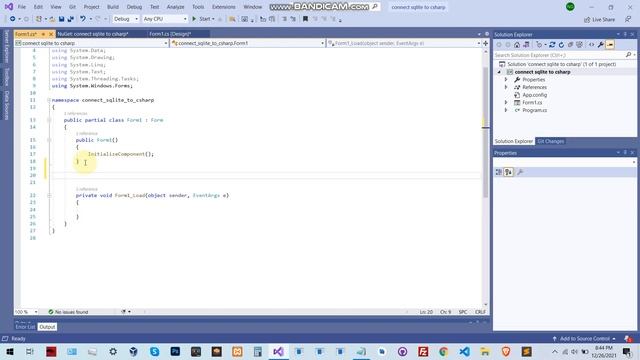Switch to the NuGet: connect sqlite to csharp tab
Screen dimensions: 640x360
coord(93,34)
